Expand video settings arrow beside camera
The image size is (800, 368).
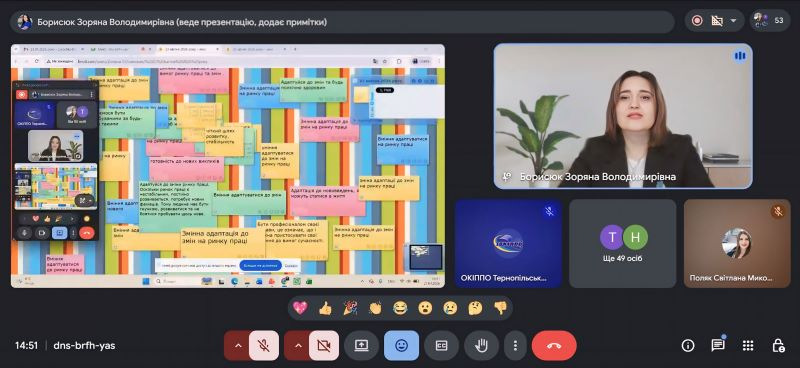pyautogui.click(x=298, y=346)
